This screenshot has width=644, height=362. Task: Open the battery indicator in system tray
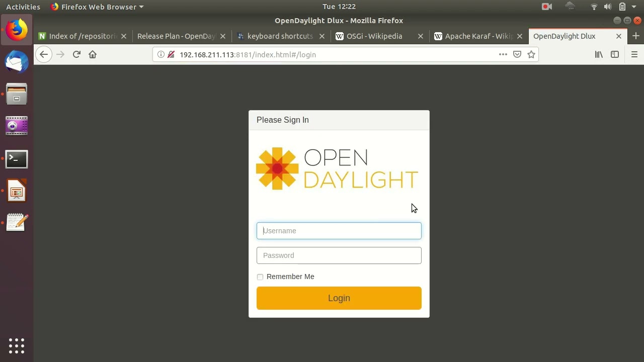pyautogui.click(x=622, y=7)
